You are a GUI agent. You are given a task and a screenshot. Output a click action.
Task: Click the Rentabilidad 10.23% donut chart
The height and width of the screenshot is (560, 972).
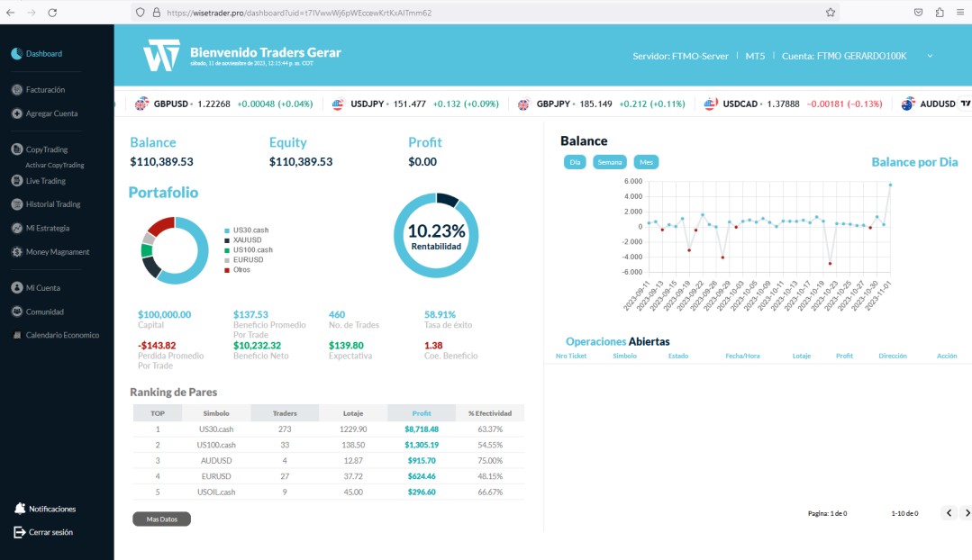436,235
